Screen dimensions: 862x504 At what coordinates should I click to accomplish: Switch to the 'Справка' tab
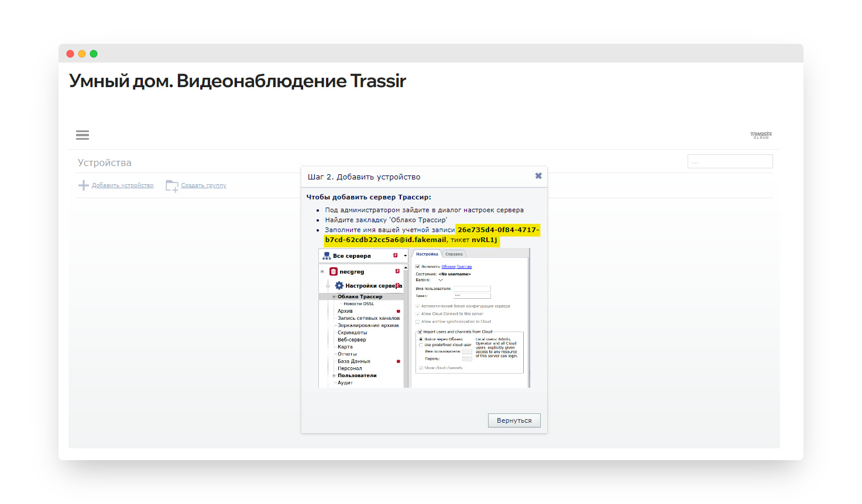[454, 254]
